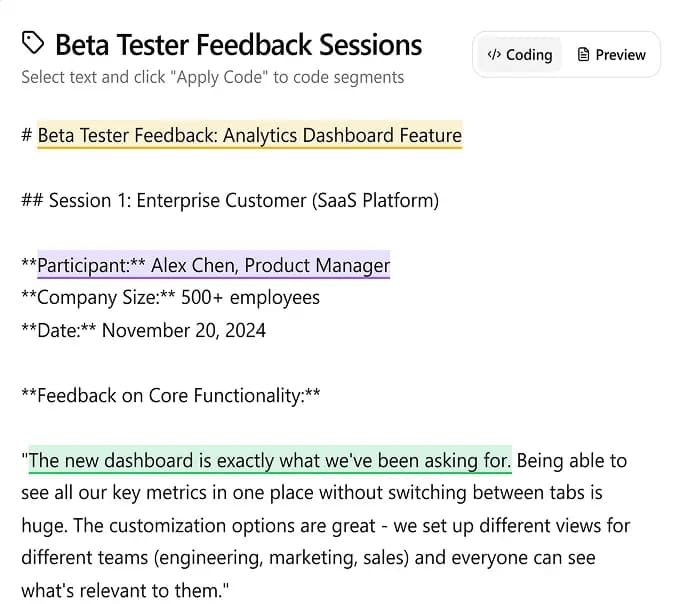Click the 'Apply Code' instruction subtitle text
This screenshot has width=680, height=604.
[x=212, y=77]
